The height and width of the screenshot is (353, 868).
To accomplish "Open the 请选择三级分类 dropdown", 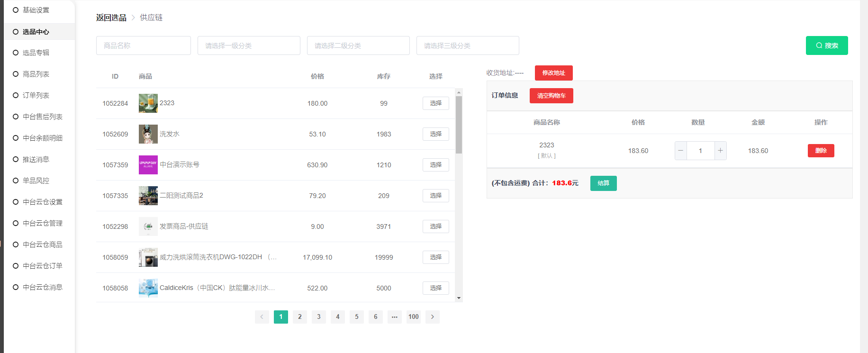I will 468,45.
